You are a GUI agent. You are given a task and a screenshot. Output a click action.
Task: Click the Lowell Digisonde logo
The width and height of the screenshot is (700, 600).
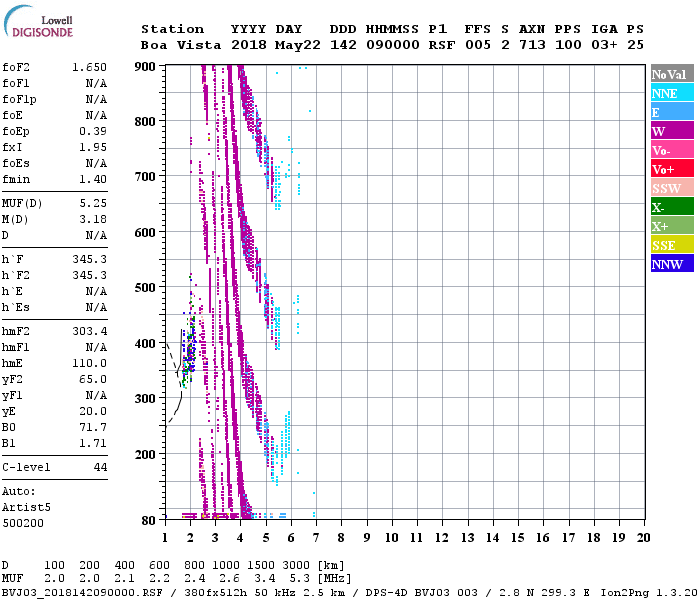click(x=38, y=21)
